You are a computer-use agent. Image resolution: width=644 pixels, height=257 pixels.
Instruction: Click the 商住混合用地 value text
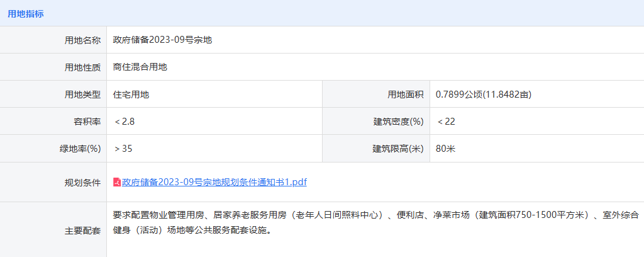click(x=140, y=67)
